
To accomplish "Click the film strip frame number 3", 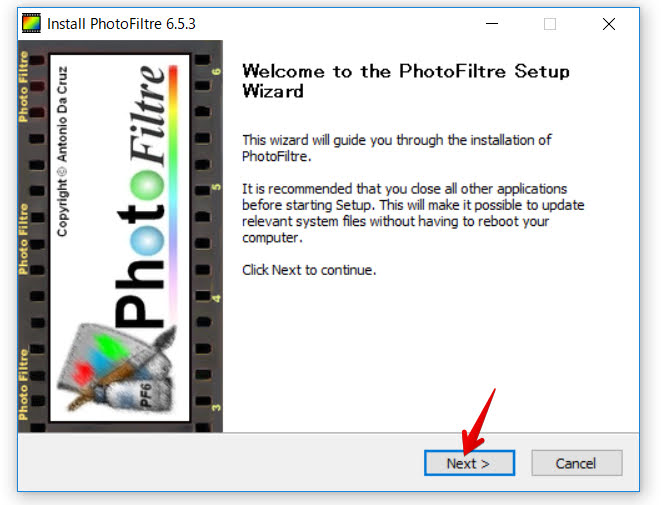I will click(216, 408).
